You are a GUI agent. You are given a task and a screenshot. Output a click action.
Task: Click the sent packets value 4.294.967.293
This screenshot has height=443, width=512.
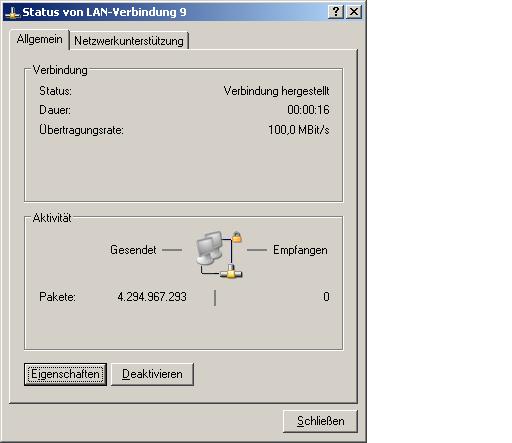point(152,297)
